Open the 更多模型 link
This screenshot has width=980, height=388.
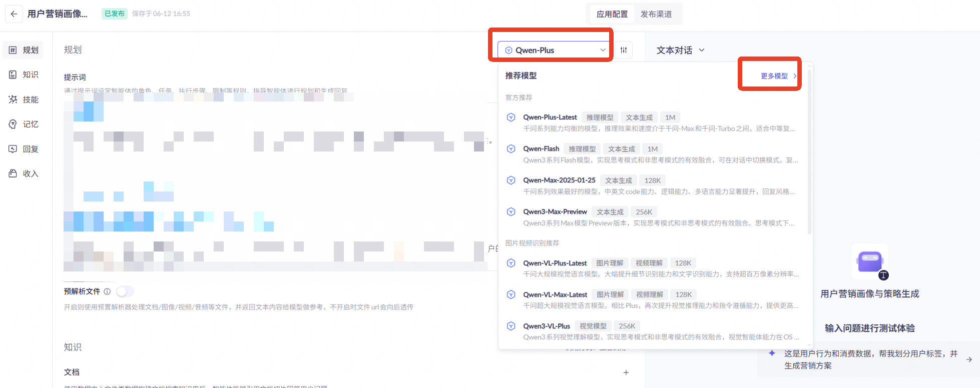778,76
